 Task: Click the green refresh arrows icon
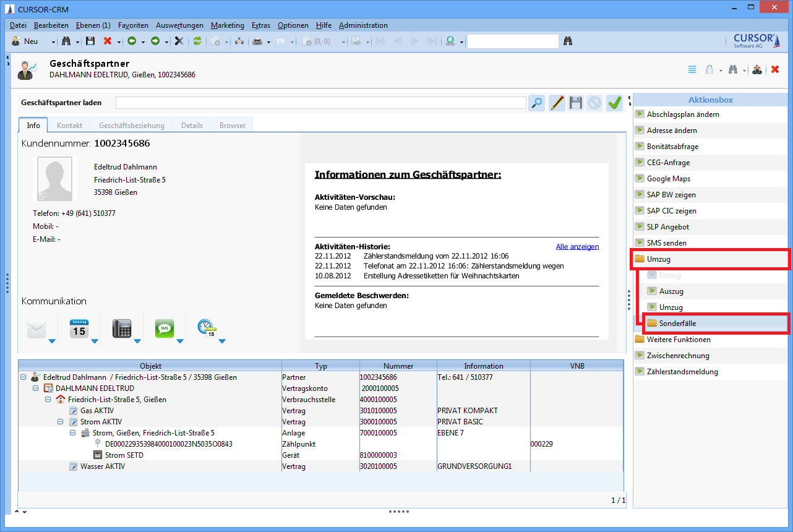pos(197,41)
